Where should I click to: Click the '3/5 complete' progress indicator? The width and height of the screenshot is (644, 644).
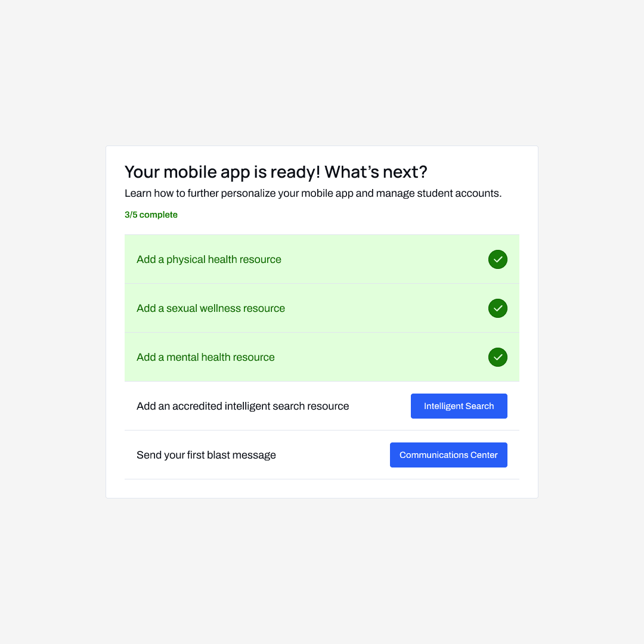pos(151,215)
